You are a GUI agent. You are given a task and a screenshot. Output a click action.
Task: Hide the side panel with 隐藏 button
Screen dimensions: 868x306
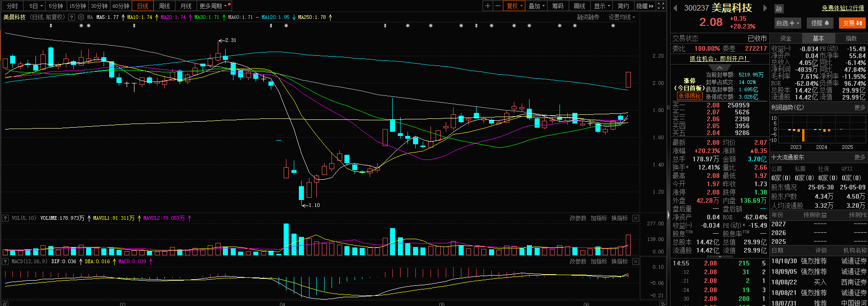tap(644, 6)
